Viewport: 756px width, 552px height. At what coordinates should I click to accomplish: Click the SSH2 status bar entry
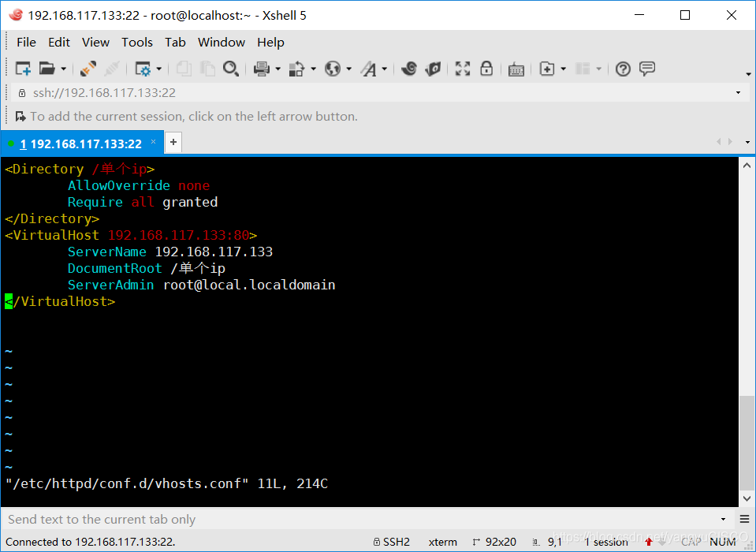(392, 542)
